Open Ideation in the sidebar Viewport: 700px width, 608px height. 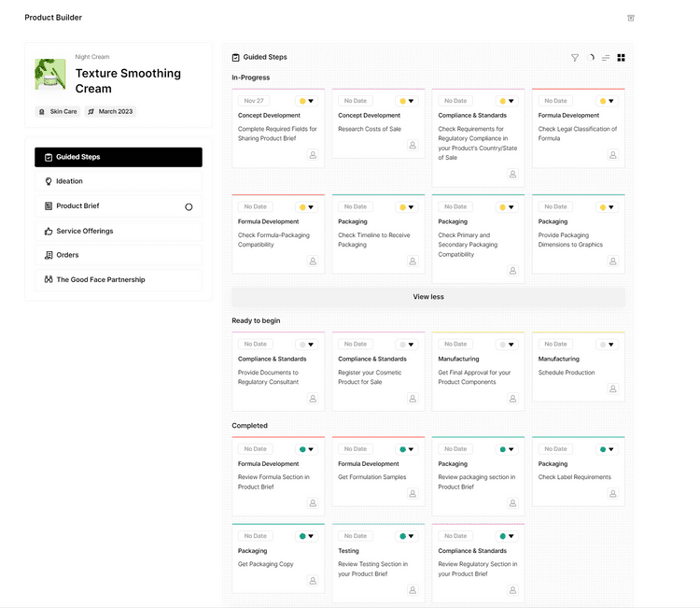click(x=119, y=181)
